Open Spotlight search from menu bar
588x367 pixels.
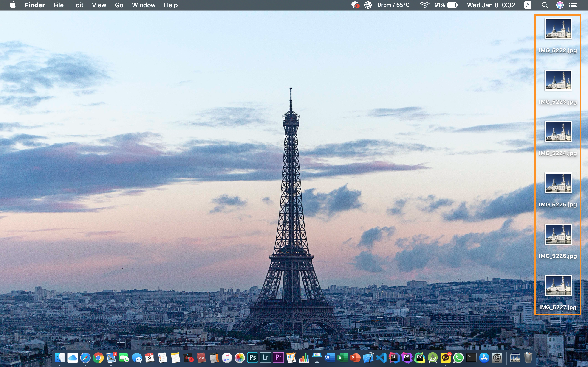pyautogui.click(x=545, y=5)
